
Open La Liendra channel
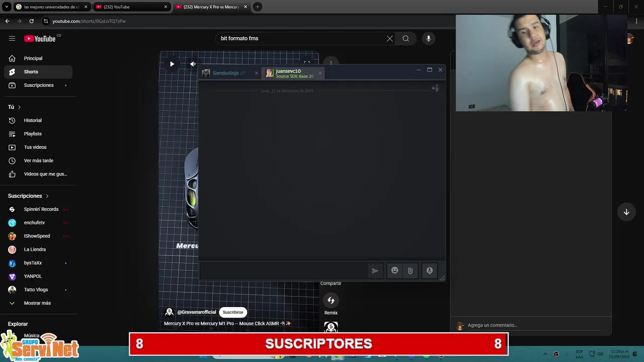pos(38,249)
